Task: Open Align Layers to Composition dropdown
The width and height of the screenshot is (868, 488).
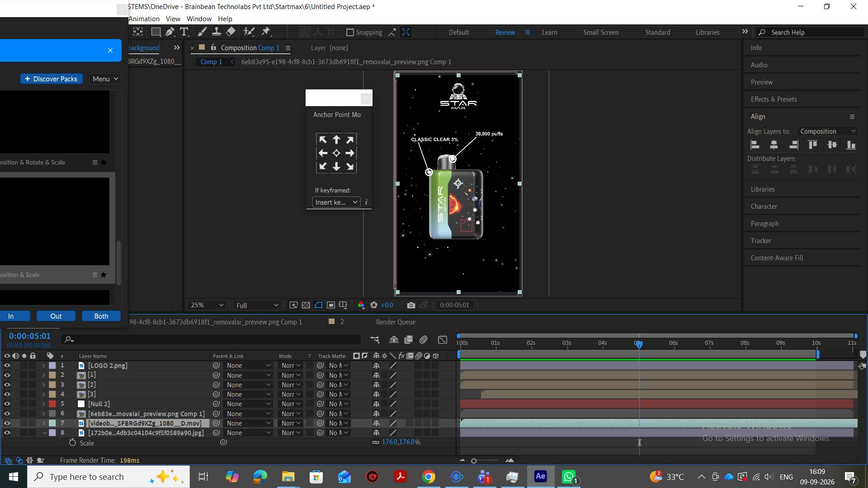Action: tap(827, 131)
